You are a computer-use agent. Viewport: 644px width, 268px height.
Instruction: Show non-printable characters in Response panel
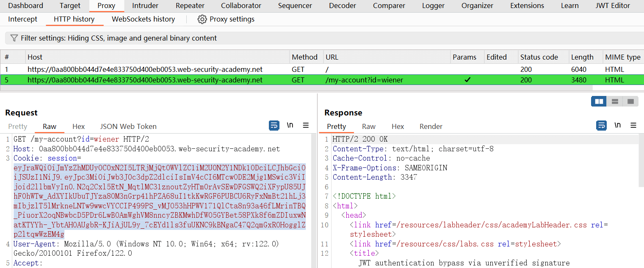coord(618,126)
